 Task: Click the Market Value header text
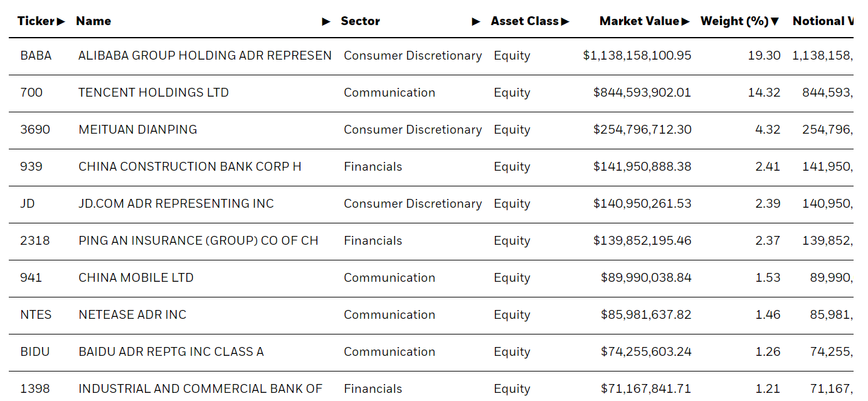coord(639,21)
